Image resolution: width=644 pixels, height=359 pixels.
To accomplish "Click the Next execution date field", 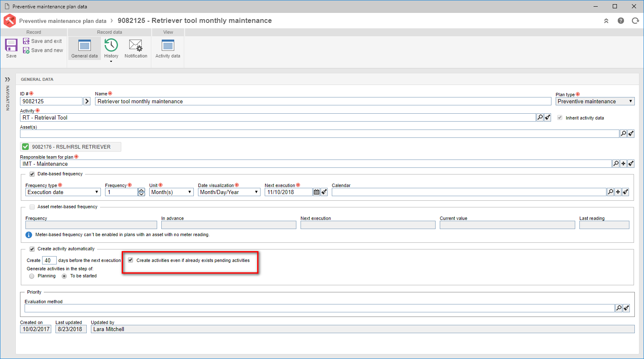I will (x=288, y=192).
